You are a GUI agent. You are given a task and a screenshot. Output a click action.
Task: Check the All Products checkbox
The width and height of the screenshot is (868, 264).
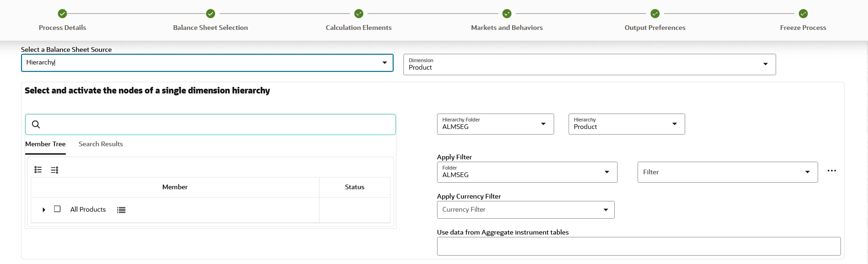[57, 209]
